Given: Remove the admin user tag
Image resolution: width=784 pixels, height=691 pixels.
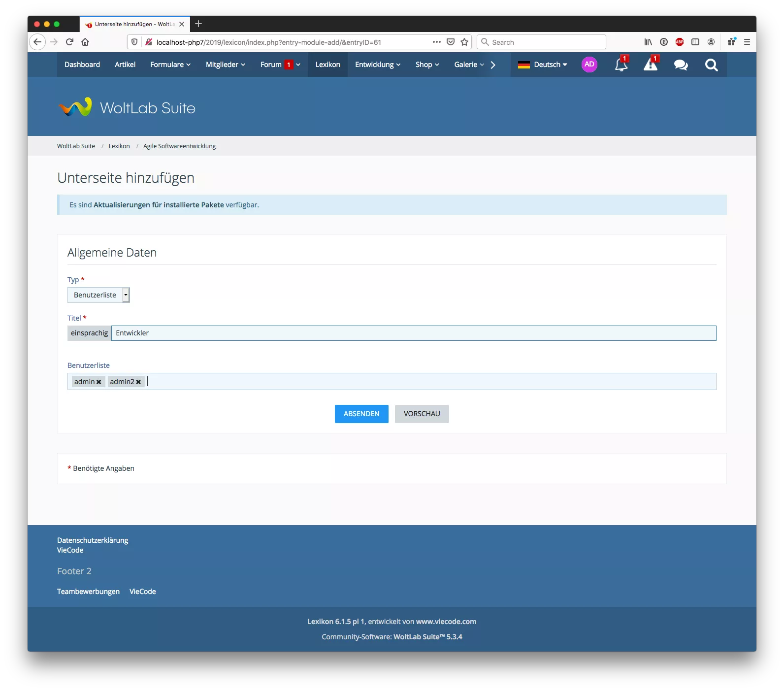Looking at the screenshot, I should pyautogui.click(x=99, y=382).
